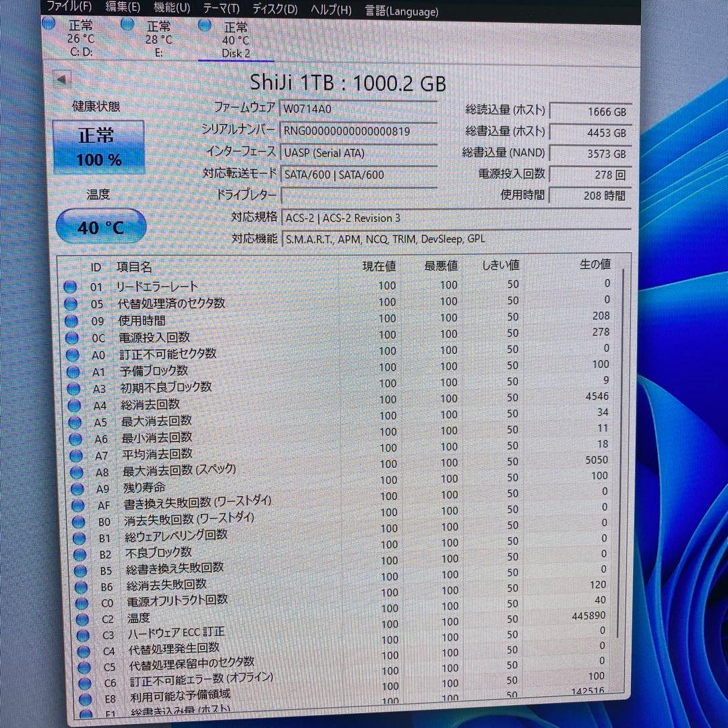Click the status lamp beside リードエラーレート
Image resolution: width=728 pixels, height=728 pixels.
pyautogui.click(x=69, y=286)
